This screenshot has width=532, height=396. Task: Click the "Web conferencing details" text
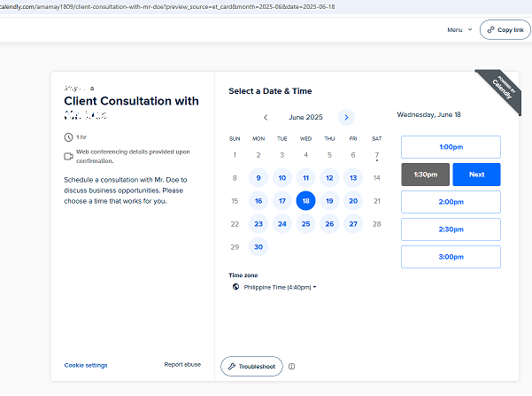coord(133,156)
